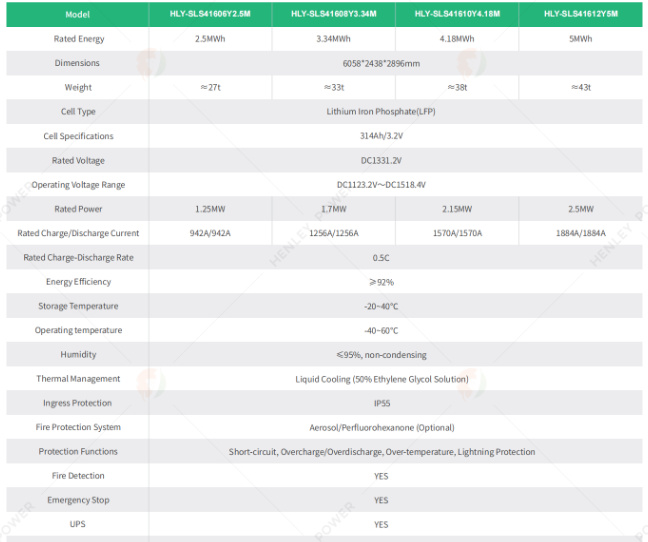Select the 'UPS' row label
The width and height of the screenshot is (648, 542).
tap(77, 524)
